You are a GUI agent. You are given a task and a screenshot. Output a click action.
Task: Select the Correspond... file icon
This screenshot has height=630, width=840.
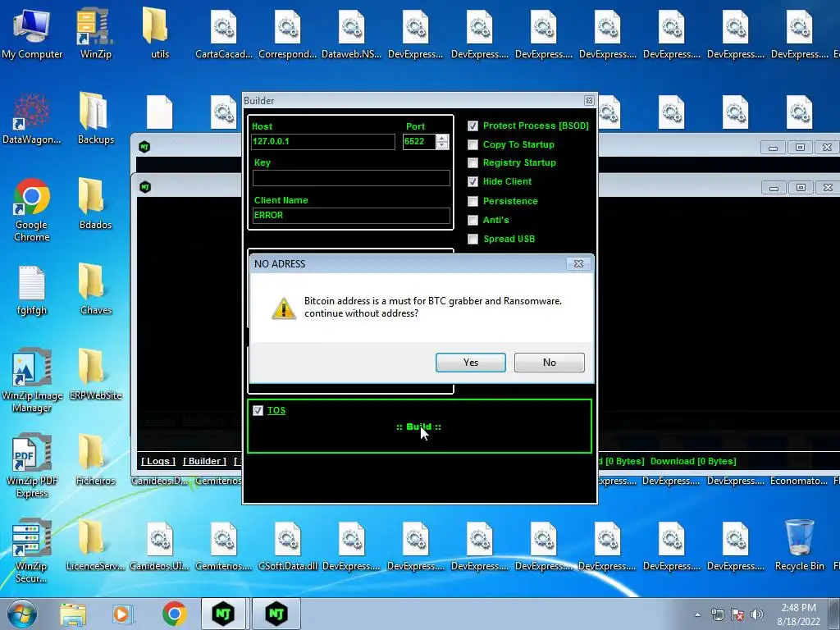(288, 33)
